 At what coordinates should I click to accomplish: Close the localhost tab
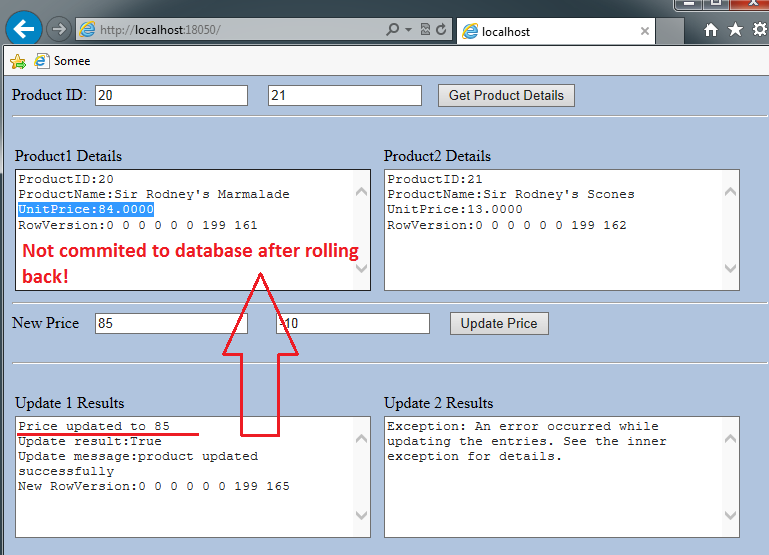[645, 31]
